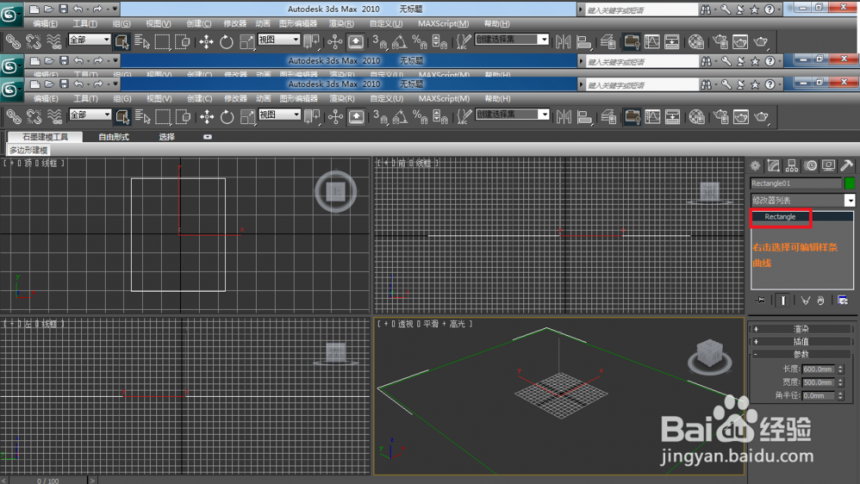
Task: Activate Select and Move in front window toolbar
Action: [x=207, y=117]
